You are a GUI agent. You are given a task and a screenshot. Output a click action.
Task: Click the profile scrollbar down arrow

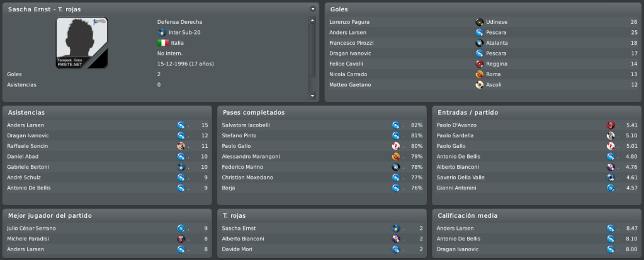pyautogui.click(x=312, y=96)
